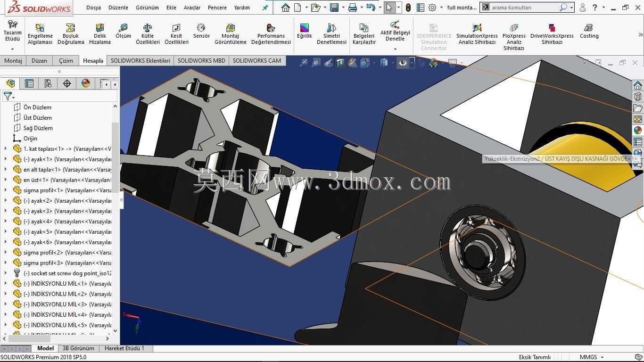The image size is (644, 362).
Task: Open the Dosya menu
Action: point(93,8)
